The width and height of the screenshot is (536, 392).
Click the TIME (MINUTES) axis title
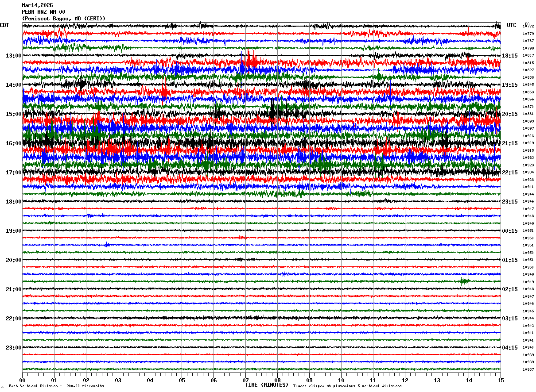(267, 385)
